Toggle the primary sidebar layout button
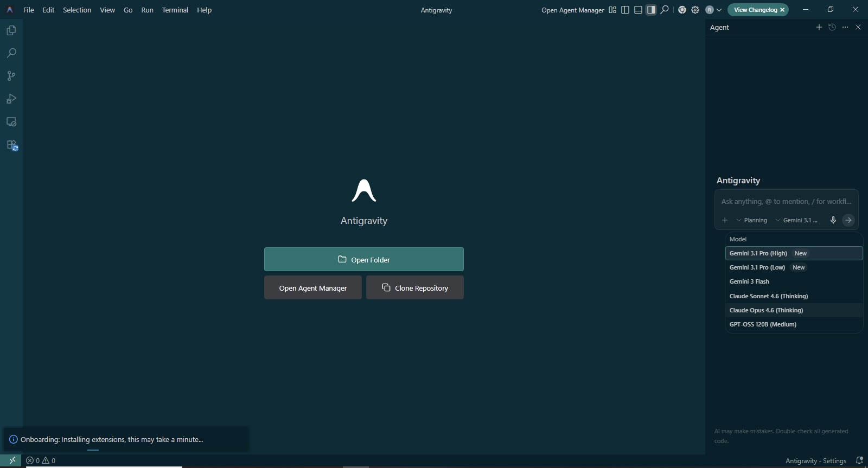This screenshot has width=868, height=468. (x=625, y=10)
